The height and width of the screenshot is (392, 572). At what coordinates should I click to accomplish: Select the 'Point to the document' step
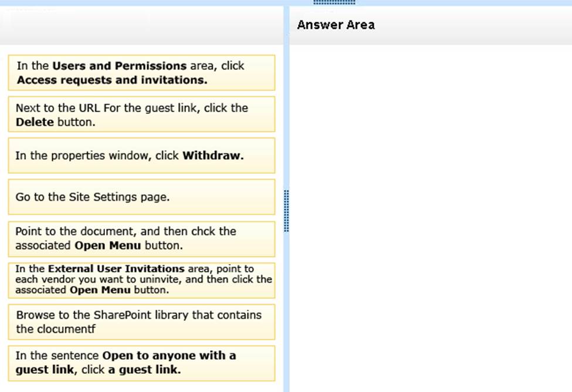point(141,238)
